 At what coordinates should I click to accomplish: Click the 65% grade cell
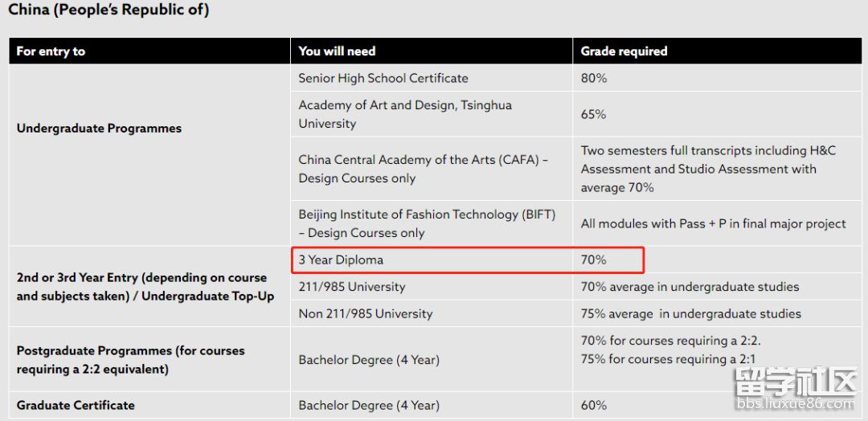[594, 115]
